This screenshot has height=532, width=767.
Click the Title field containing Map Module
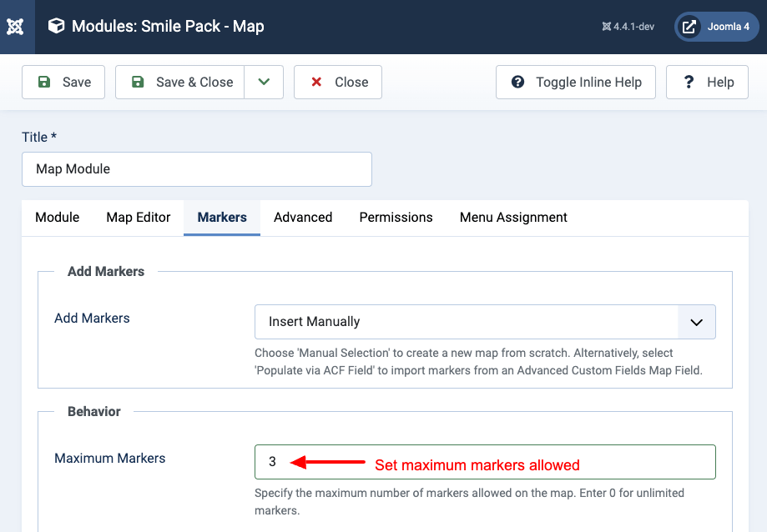point(197,169)
